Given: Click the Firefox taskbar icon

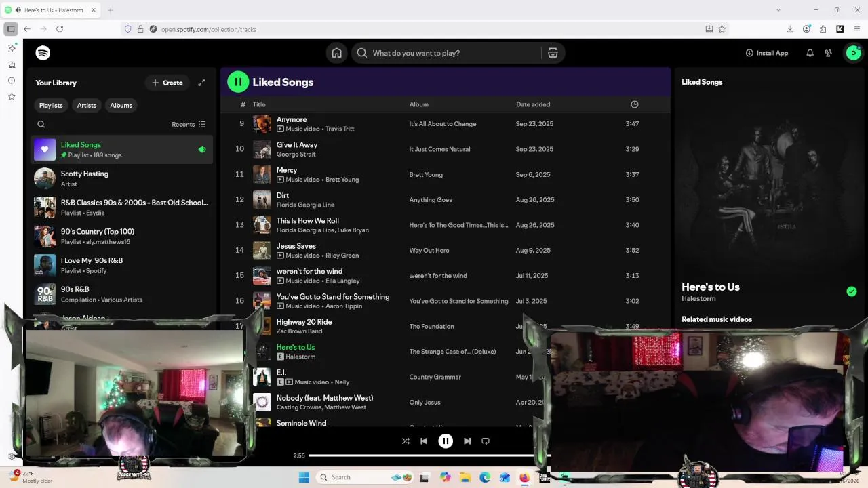Looking at the screenshot, I should (x=524, y=477).
